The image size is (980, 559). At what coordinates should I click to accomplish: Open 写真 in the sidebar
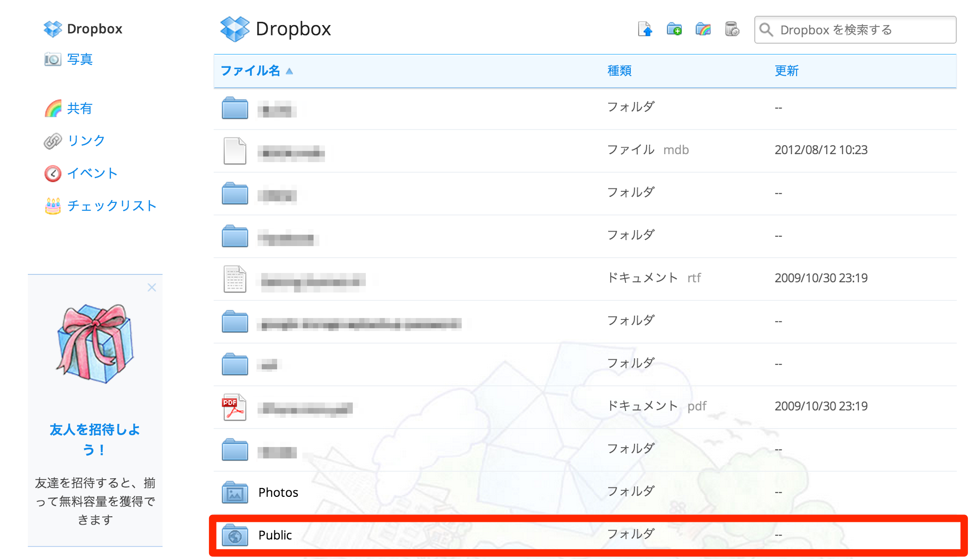pos(79,59)
